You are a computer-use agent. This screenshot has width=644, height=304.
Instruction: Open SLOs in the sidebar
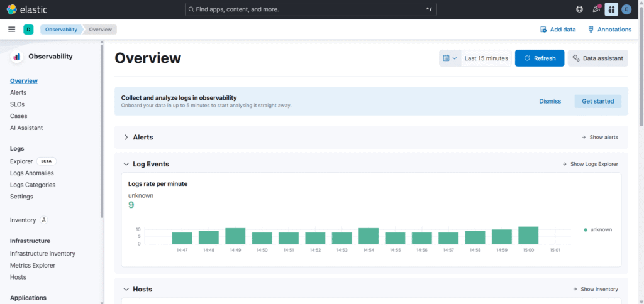[17, 104]
